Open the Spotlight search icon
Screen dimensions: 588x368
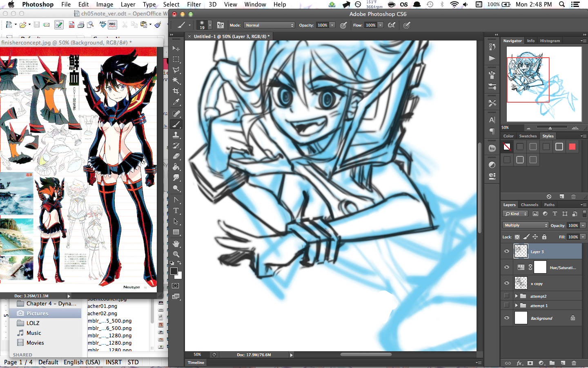(x=562, y=4)
